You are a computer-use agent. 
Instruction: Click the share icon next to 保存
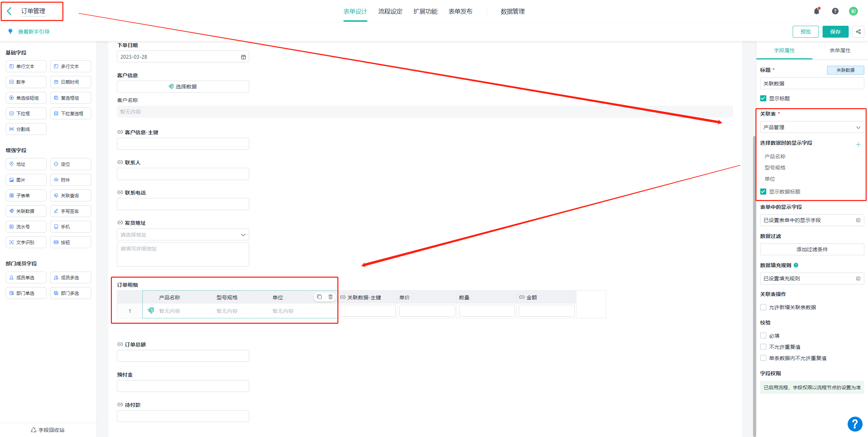click(x=858, y=32)
